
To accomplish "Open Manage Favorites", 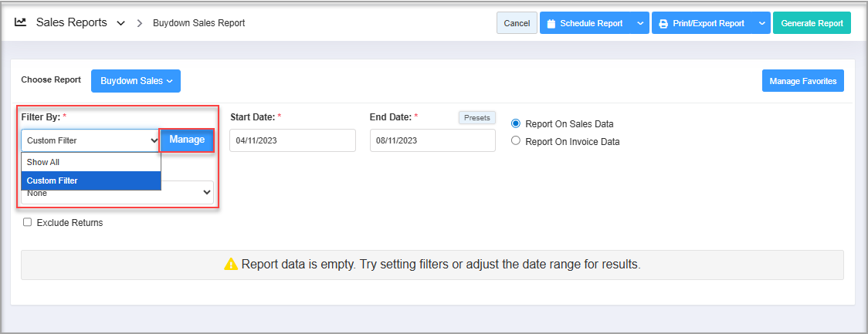I will pos(803,81).
